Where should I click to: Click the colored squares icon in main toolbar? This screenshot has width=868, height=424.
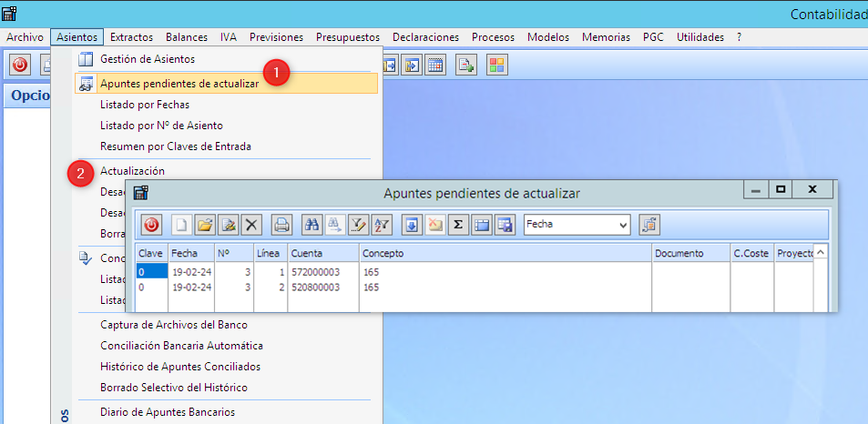496,65
